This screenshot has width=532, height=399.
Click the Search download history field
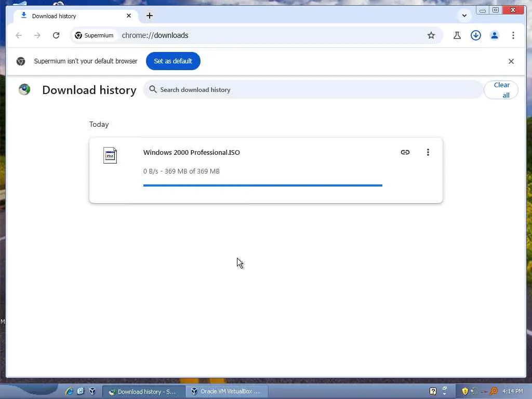[313, 89]
